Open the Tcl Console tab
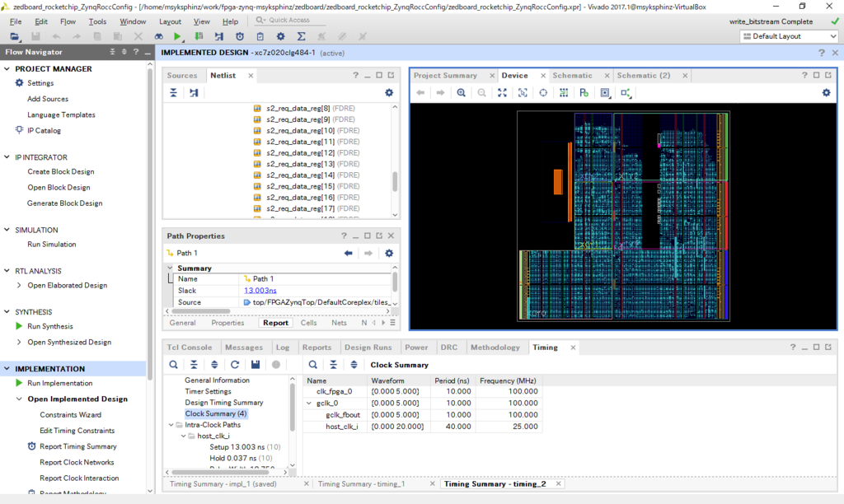The image size is (844, 504). [x=190, y=348]
